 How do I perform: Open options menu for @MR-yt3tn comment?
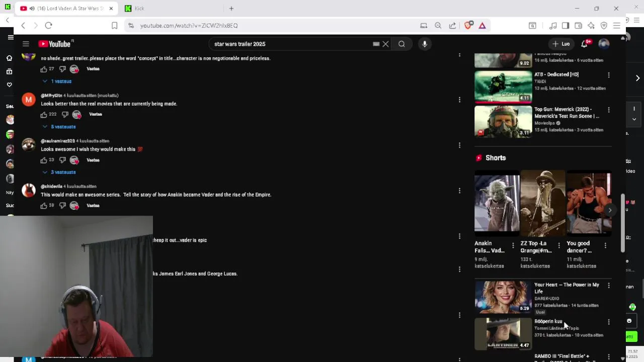point(459,100)
